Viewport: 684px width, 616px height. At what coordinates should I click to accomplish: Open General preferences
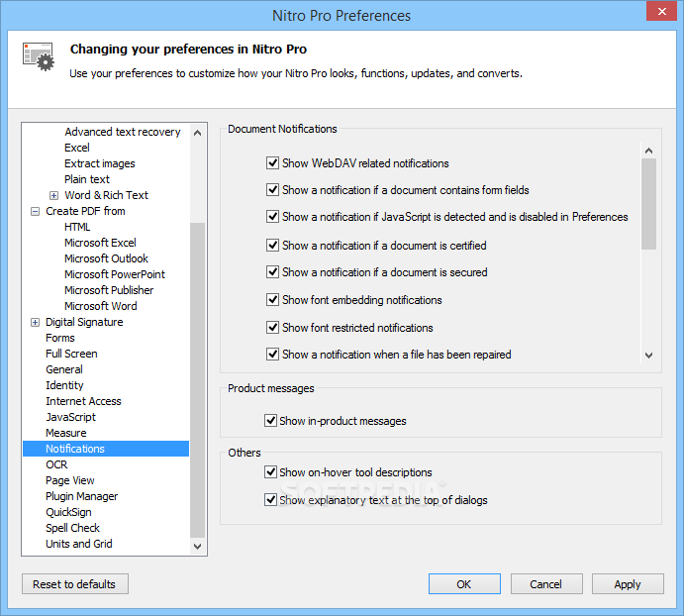[x=64, y=369]
